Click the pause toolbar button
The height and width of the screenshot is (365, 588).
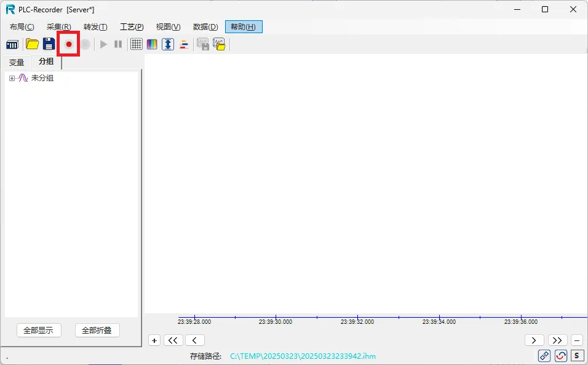118,44
